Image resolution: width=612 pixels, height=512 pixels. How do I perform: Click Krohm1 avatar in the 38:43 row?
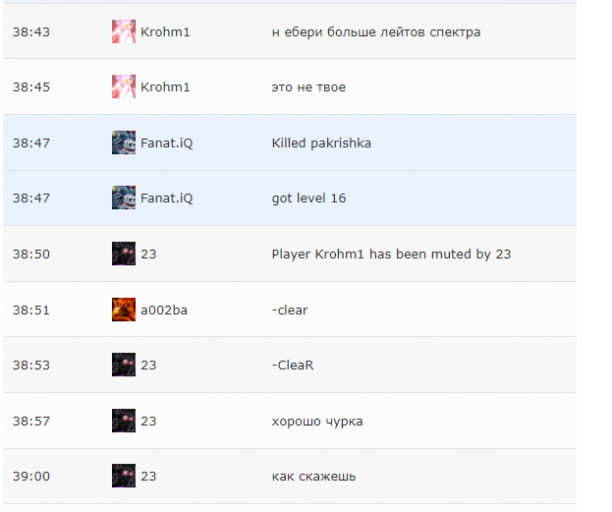click(124, 32)
